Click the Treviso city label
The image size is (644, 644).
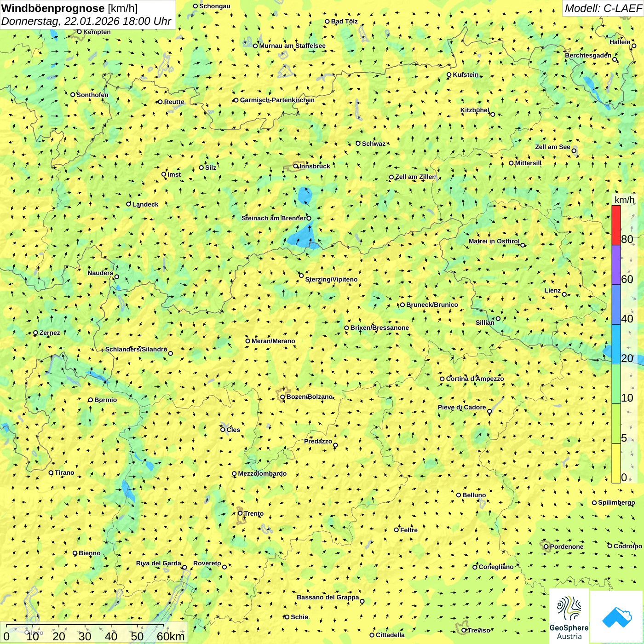pos(479,630)
